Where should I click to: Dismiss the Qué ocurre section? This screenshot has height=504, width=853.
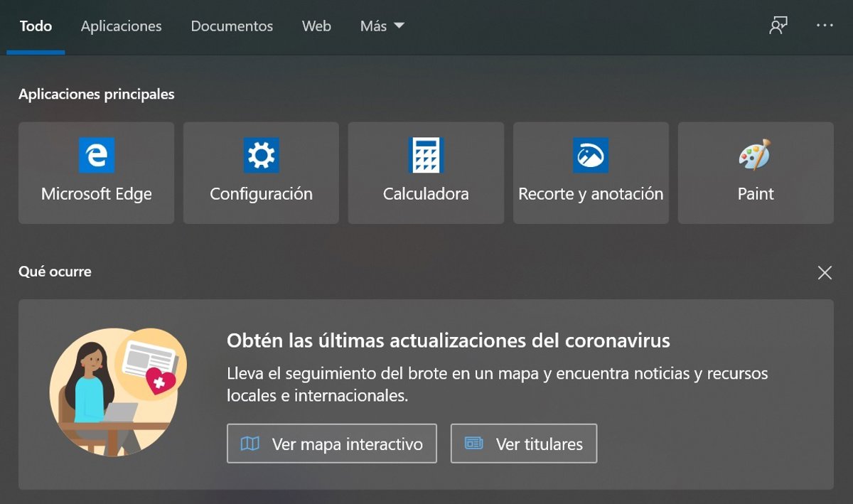pyautogui.click(x=825, y=273)
